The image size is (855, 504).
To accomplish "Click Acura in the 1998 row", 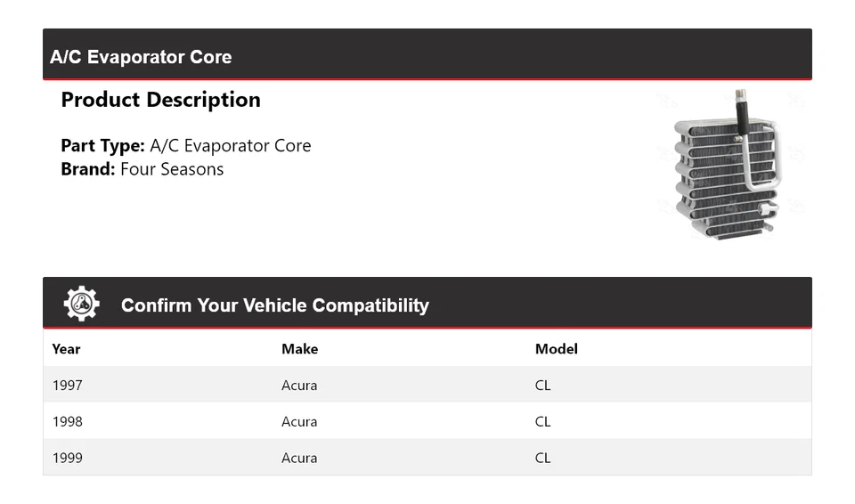I will (299, 422).
